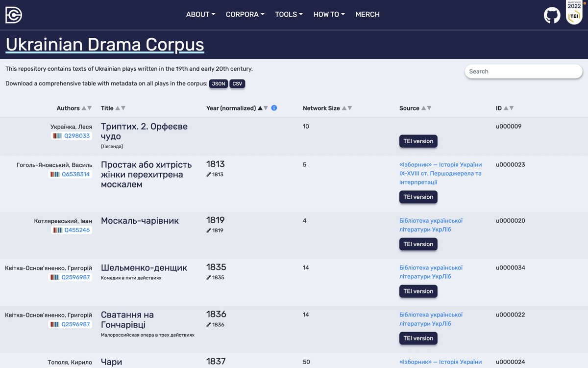
Task: Open TEI version for Москаль-чарівник
Action: (418, 244)
